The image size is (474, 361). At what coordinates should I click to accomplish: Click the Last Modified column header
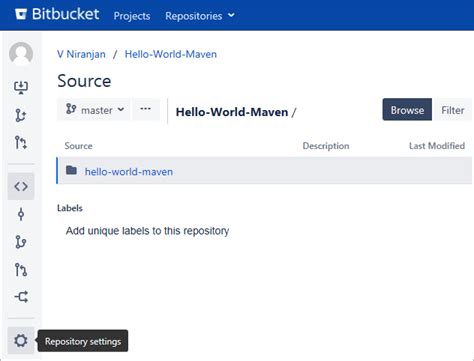point(437,146)
